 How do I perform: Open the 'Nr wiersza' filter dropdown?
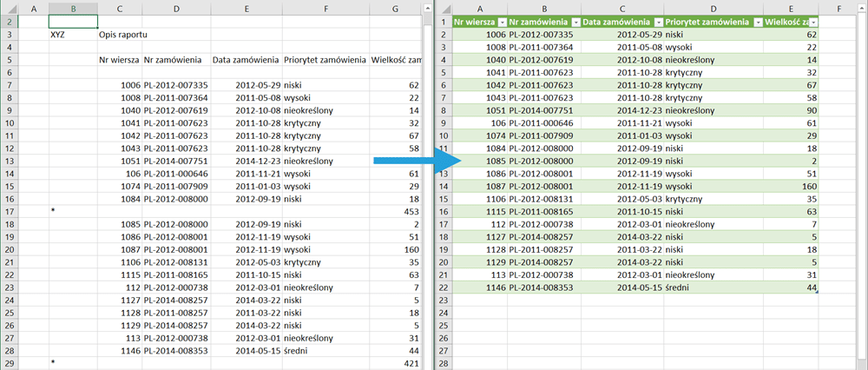(x=499, y=22)
